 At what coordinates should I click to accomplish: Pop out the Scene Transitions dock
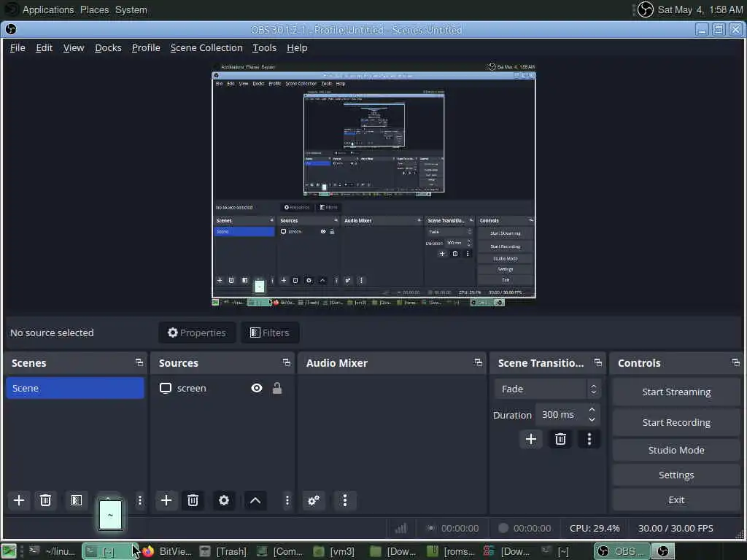point(598,363)
